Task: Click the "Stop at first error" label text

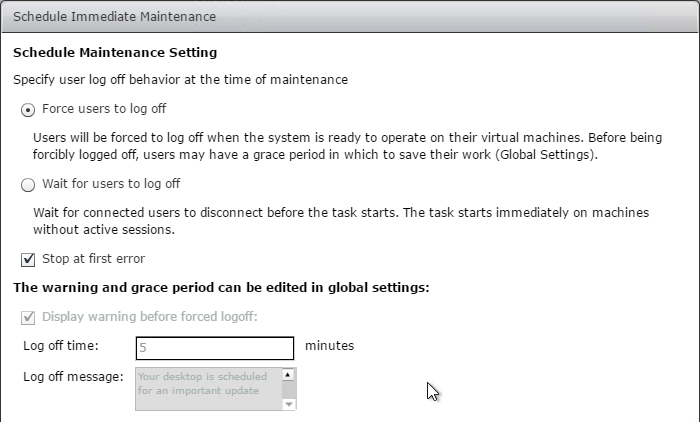Action: pos(93,259)
